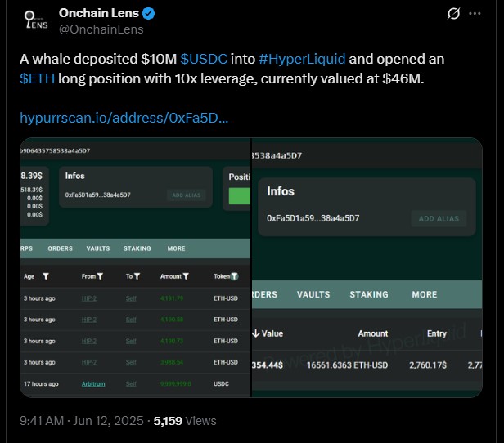Click the Grok slash-circle icon
The height and width of the screenshot is (443, 504).
(453, 13)
